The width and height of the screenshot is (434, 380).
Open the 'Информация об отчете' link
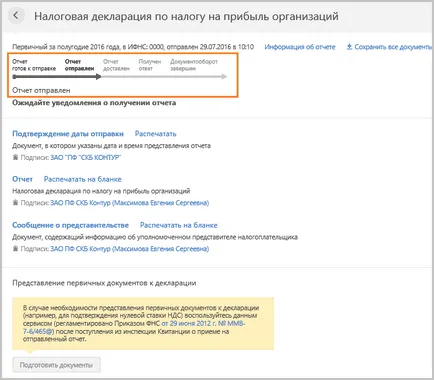300,47
